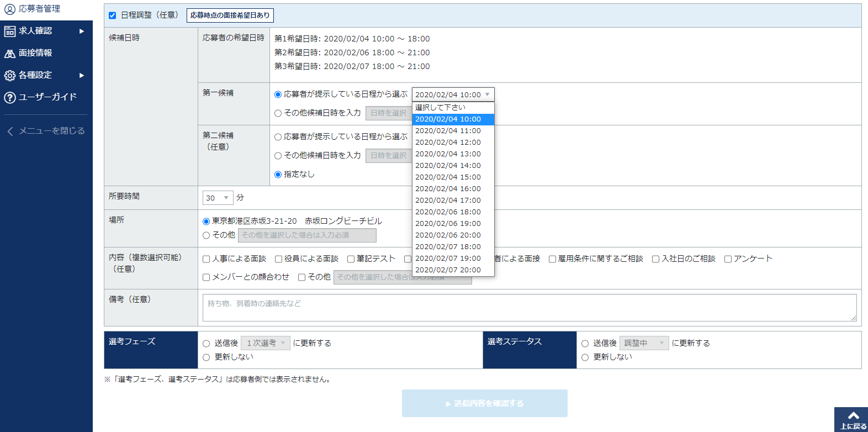Choose the その他 location radio

point(206,235)
